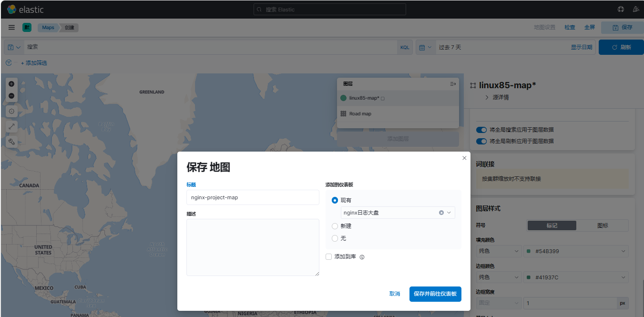644x317 pixels.
Task: Toggle global search applied to layer data
Action: coord(481,130)
